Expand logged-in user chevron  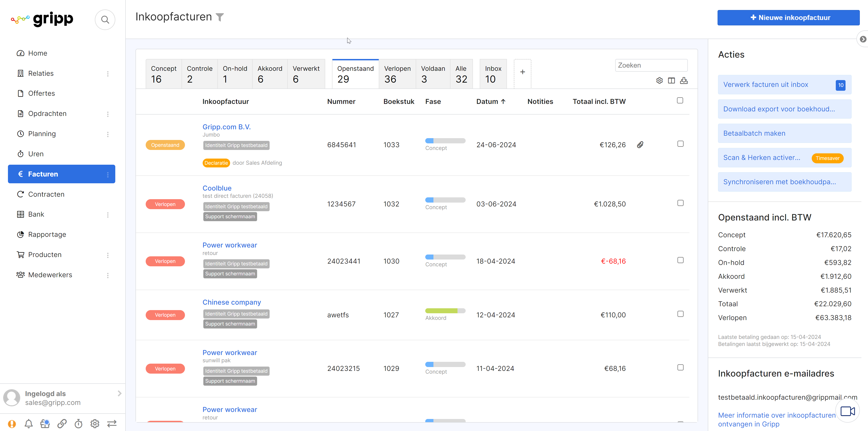tap(120, 394)
